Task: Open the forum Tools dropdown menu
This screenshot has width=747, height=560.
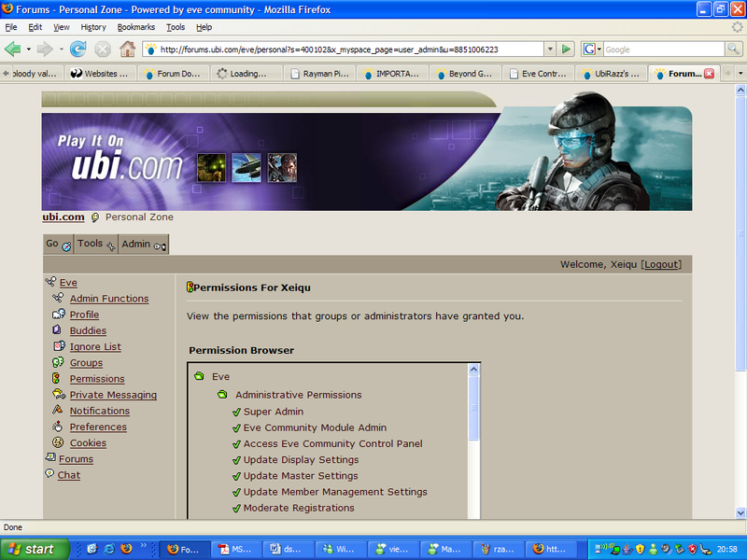Action: pyautogui.click(x=96, y=244)
